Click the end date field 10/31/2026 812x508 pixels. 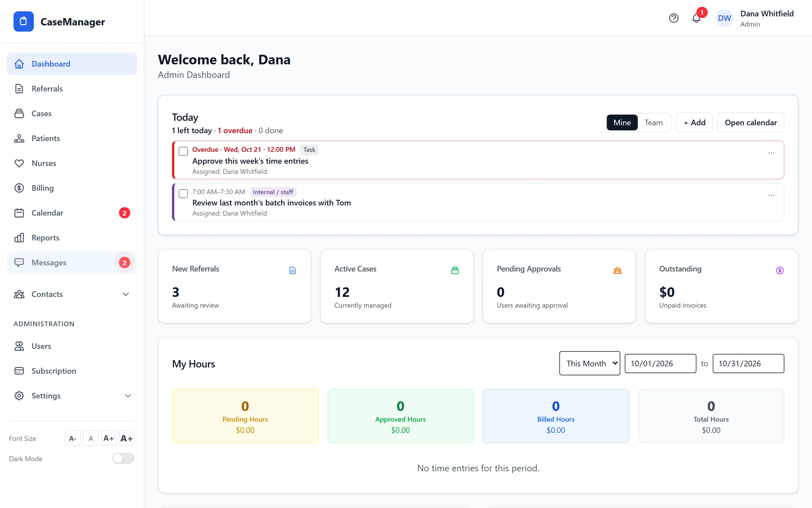(x=748, y=363)
